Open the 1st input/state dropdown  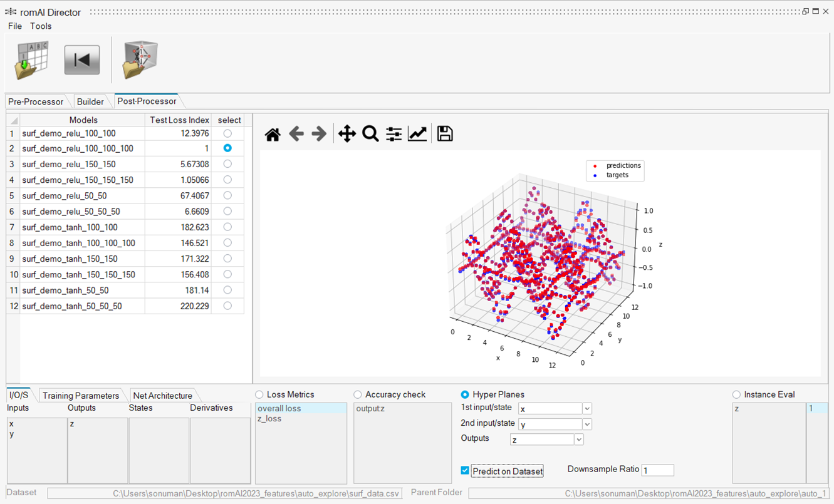(x=586, y=409)
